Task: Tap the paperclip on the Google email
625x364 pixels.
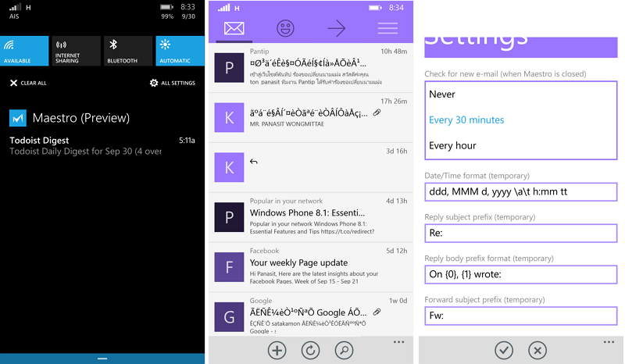Action: tap(377, 312)
